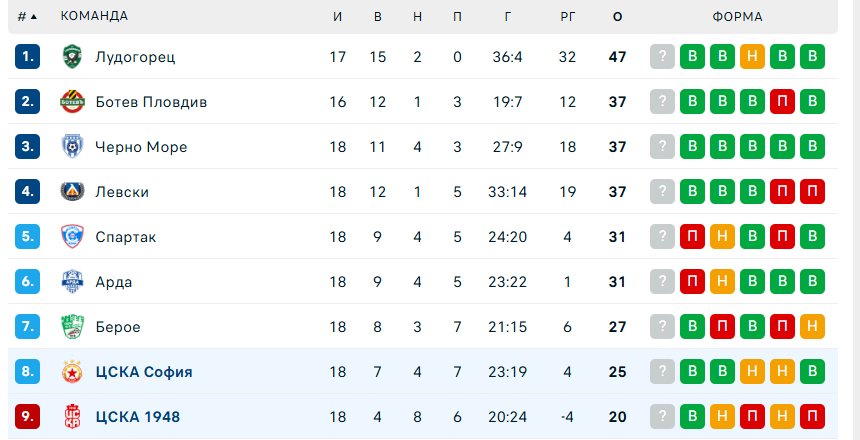860x440 pixels.
Task: Click the Левски club crest
Action: pyautogui.click(x=72, y=192)
